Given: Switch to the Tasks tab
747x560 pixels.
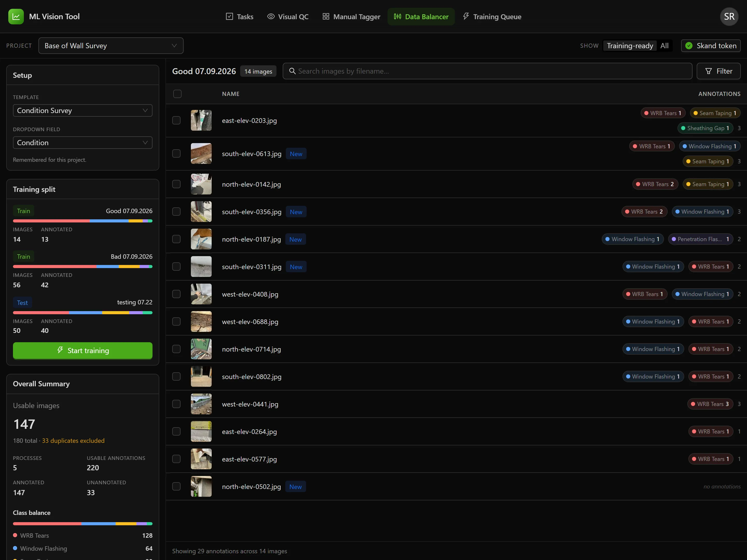Looking at the screenshot, I should 239,17.
